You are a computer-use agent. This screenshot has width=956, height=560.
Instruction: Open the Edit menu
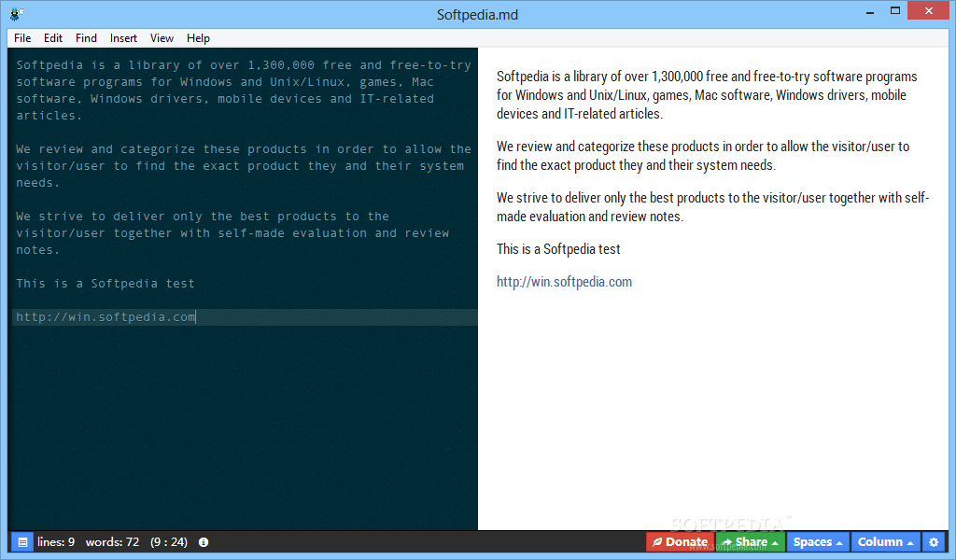[x=53, y=37]
